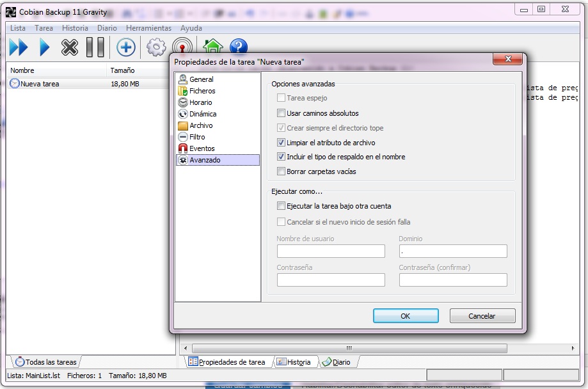Screen dimensions: 588x389
Task: Click the Ficheros section icon
Action: [x=182, y=91]
